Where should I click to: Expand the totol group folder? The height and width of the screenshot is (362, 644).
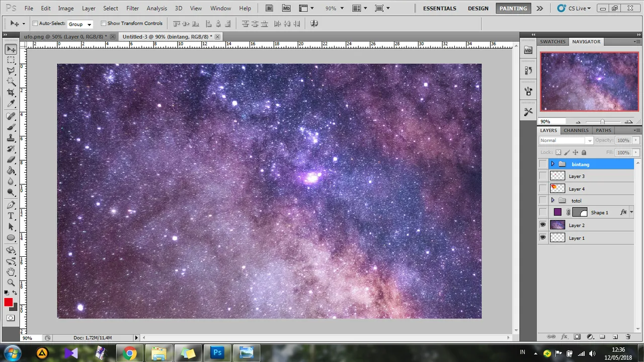[552, 200]
